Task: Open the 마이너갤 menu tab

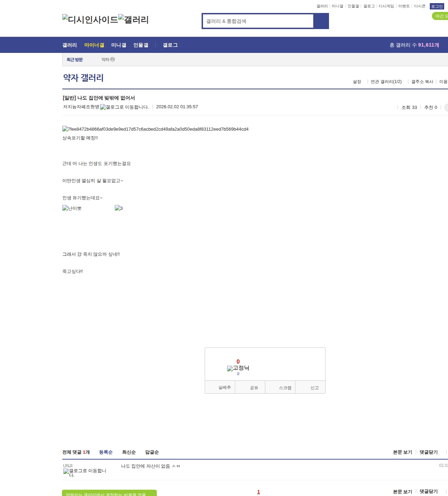Action: 94,45
